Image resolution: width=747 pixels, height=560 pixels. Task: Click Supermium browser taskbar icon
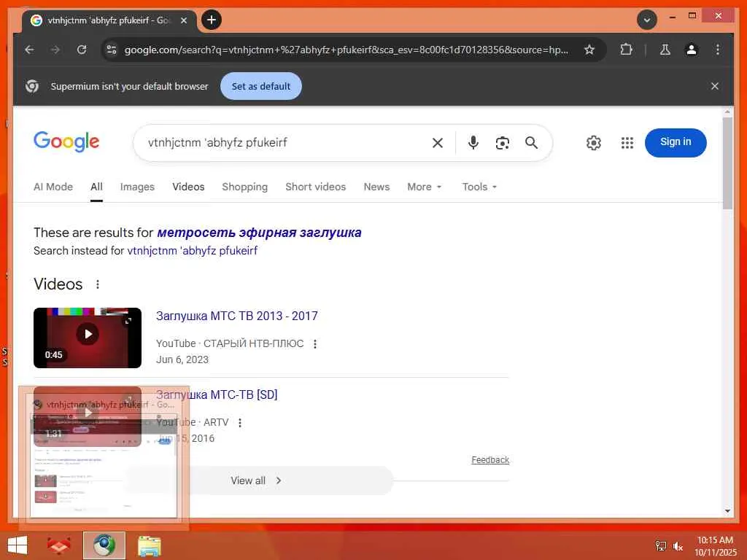pos(104,545)
